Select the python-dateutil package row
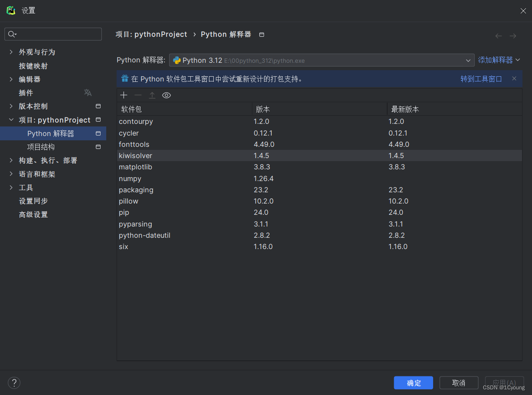The height and width of the screenshot is (395, 532). click(x=320, y=235)
